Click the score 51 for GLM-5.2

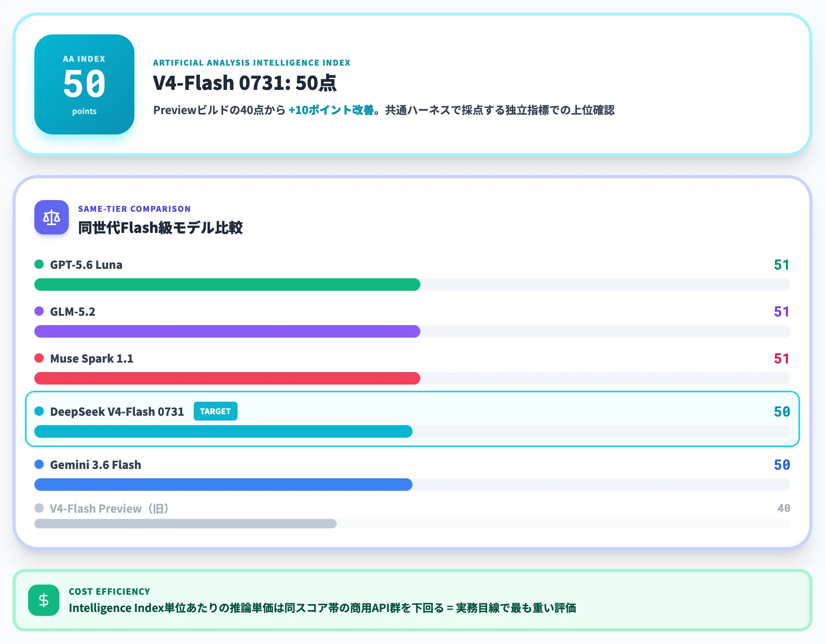[782, 312]
